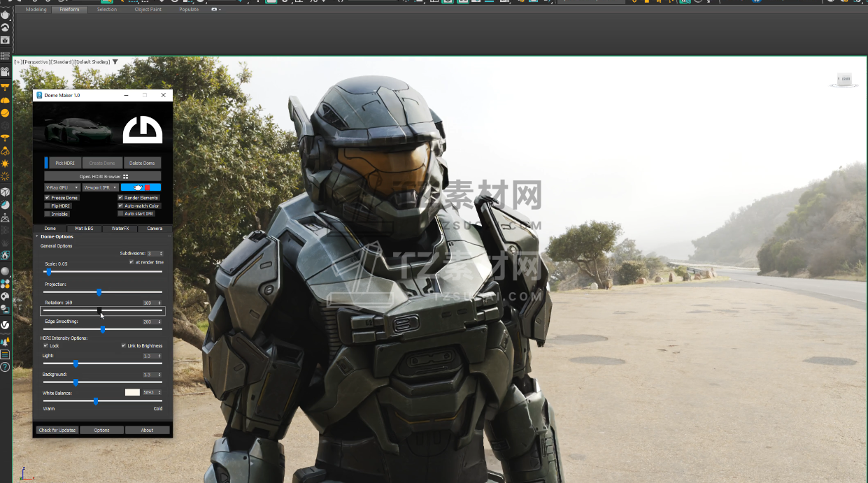Click the Pick HDRI button

65,163
